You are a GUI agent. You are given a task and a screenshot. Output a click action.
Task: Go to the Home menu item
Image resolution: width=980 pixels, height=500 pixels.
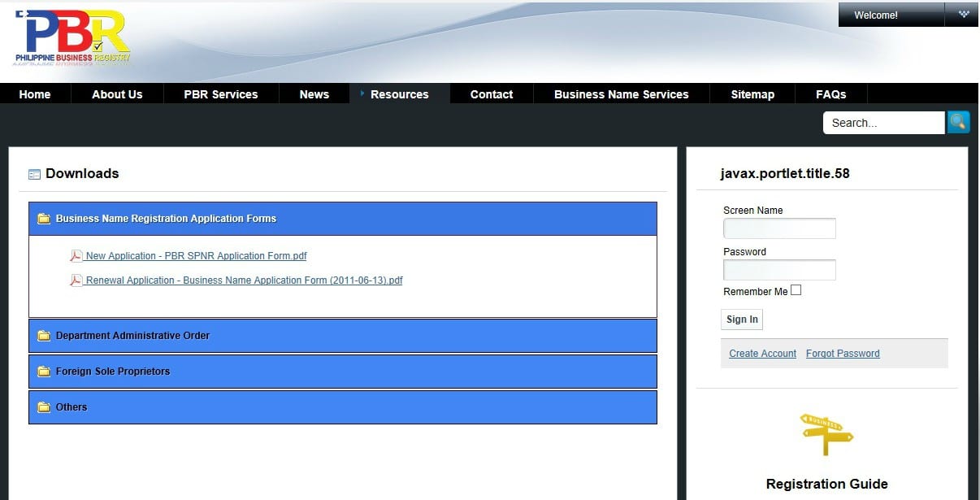[35, 94]
